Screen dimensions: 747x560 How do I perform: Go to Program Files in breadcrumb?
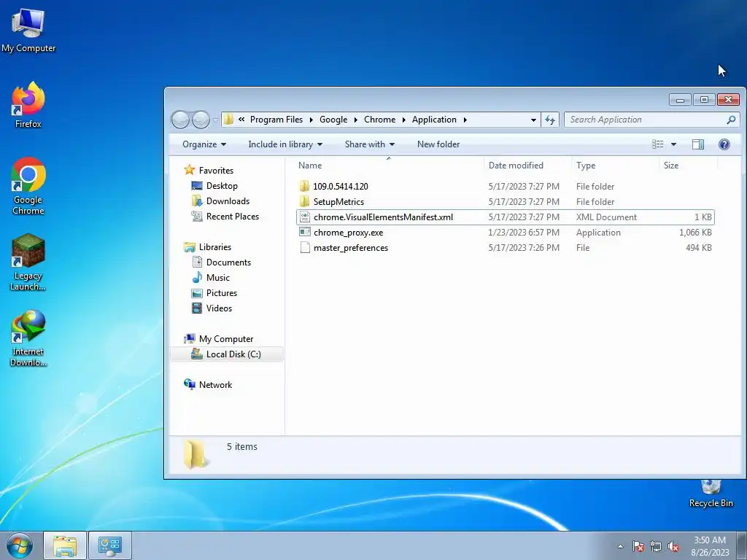pyautogui.click(x=276, y=120)
